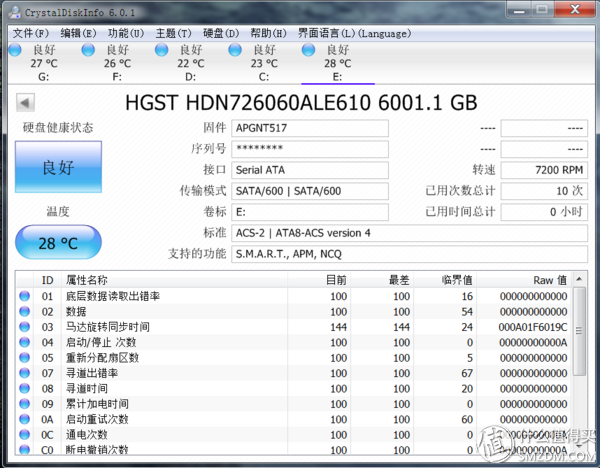Select row 通电次数
Image resolution: width=600 pixels, height=468 pixels.
tap(294, 435)
